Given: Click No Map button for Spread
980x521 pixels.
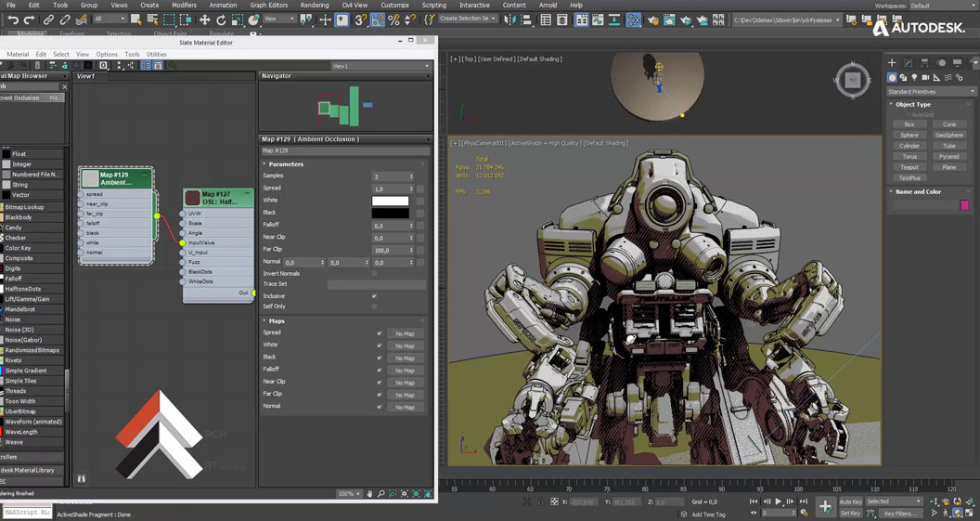Looking at the screenshot, I should coord(405,333).
